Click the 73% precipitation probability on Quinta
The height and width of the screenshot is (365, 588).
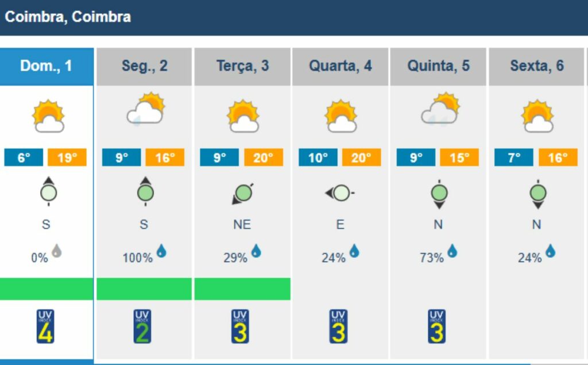(432, 258)
